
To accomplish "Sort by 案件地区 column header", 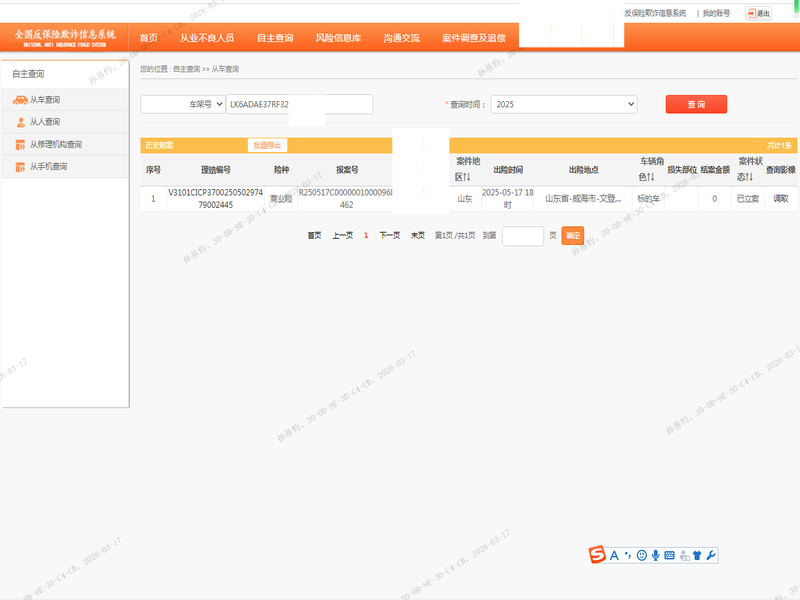I will (x=467, y=169).
